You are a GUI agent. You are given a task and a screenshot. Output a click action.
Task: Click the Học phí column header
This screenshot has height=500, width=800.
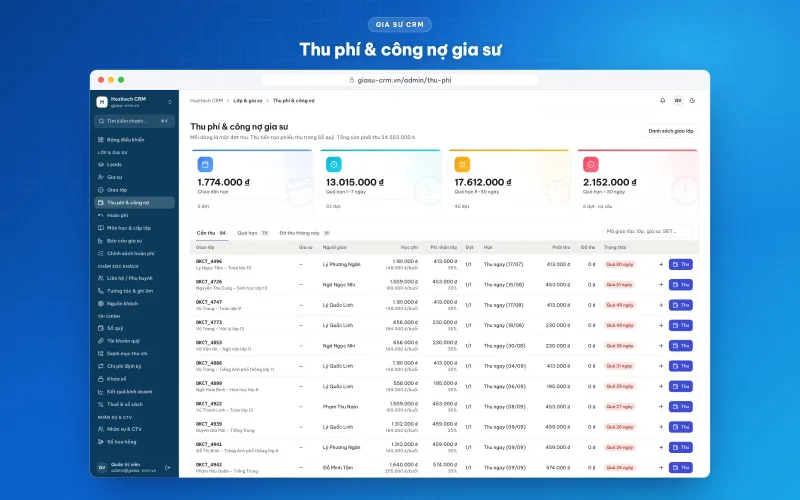409,247
